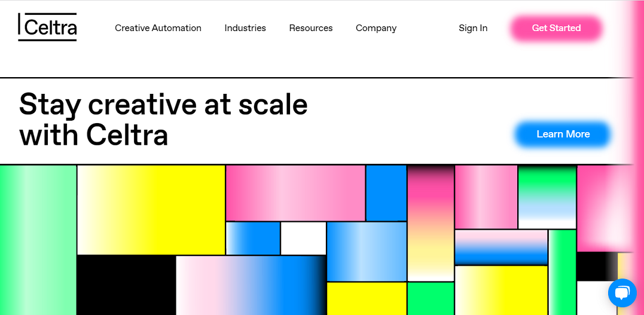
Task: Click the yellow tile at bottom center
Action: tap(367, 299)
